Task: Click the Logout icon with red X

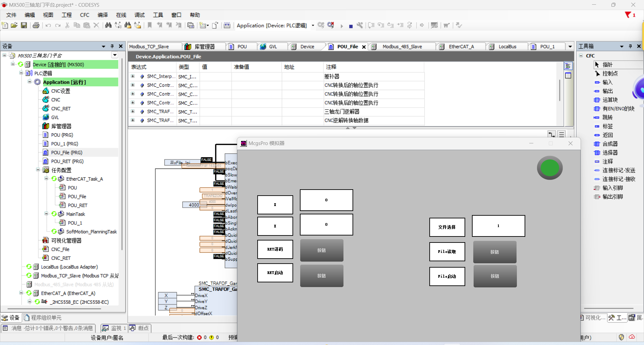Action: [x=331, y=25]
